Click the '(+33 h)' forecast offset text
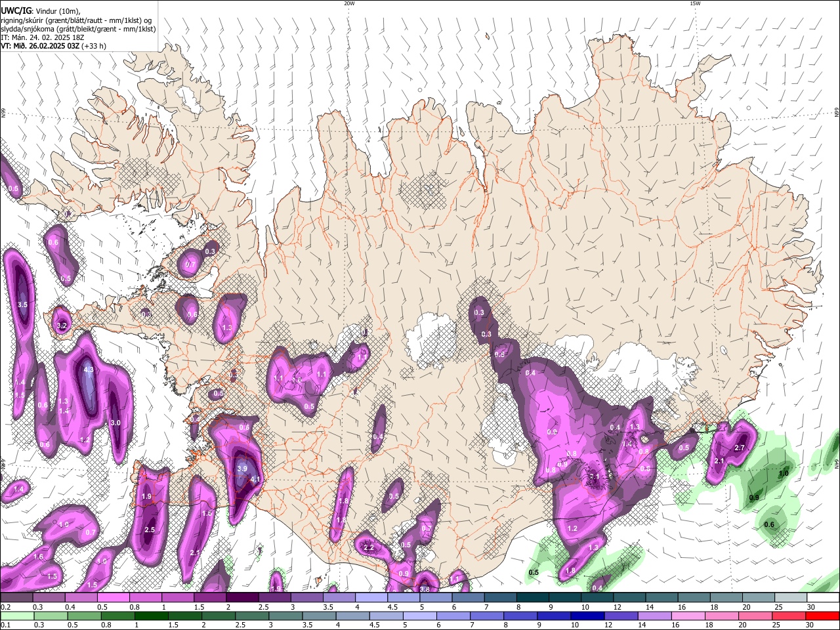This screenshot has height=630, width=840. (94, 46)
